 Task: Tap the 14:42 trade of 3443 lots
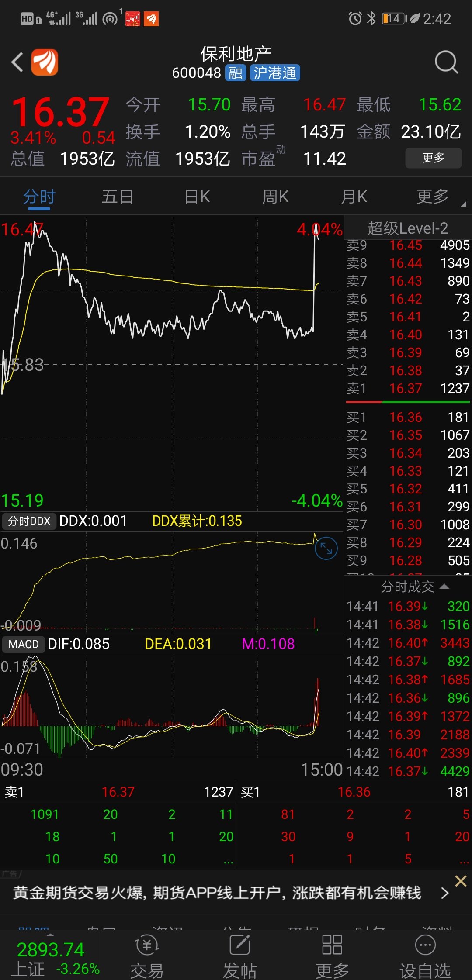click(408, 643)
